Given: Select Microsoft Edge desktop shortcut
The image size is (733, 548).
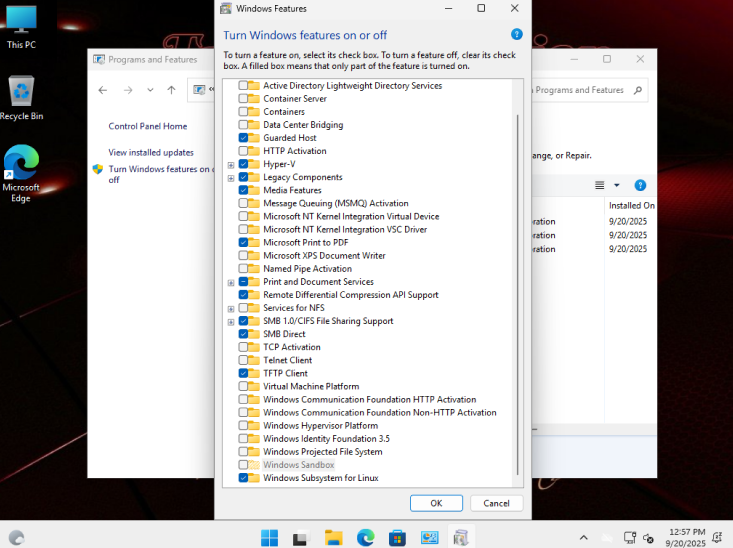Looking at the screenshot, I should (21, 173).
